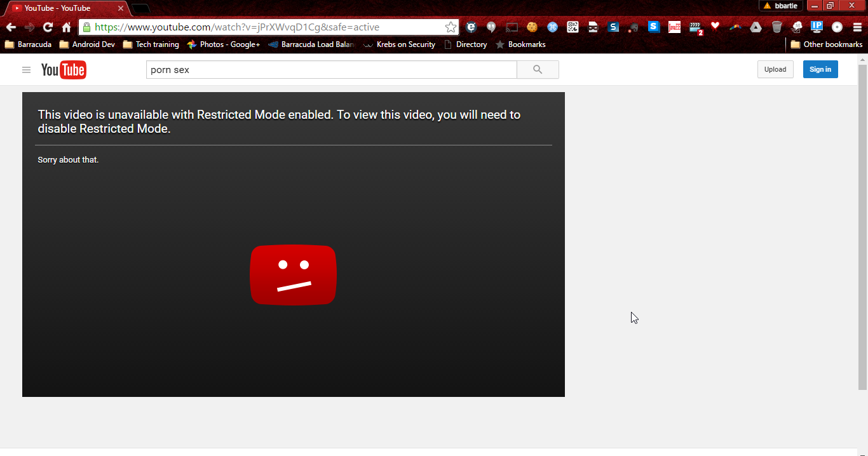Open the Tech training bookmarks folder
Image resolution: width=868 pixels, height=456 pixels.
(151, 44)
